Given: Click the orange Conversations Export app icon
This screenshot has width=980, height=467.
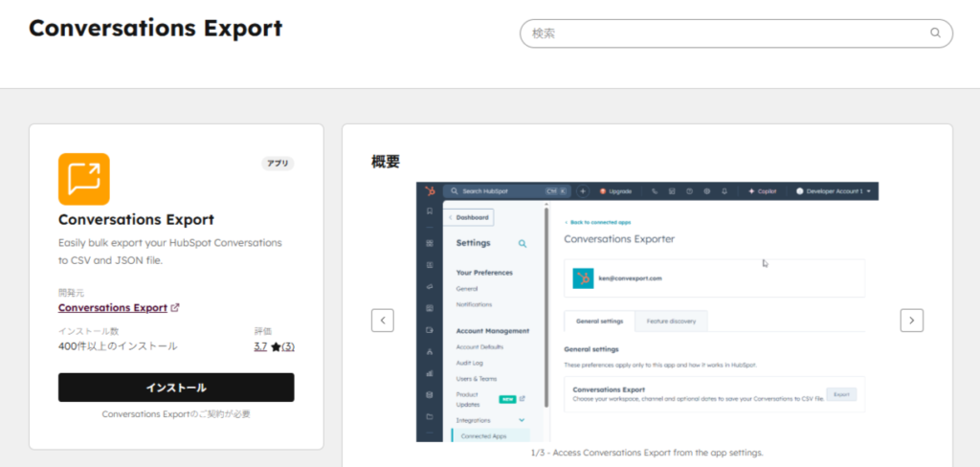Looking at the screenshot, I should pos(84,179).
